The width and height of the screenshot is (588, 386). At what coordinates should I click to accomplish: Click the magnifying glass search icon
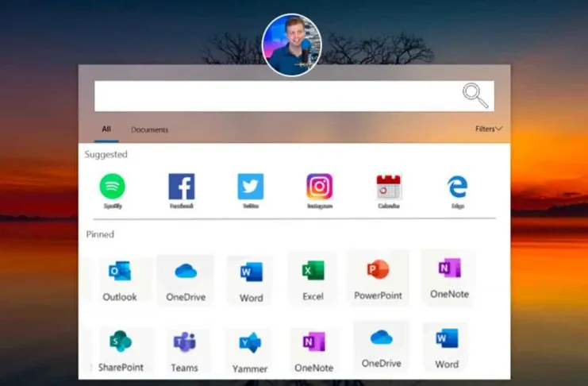475,96
